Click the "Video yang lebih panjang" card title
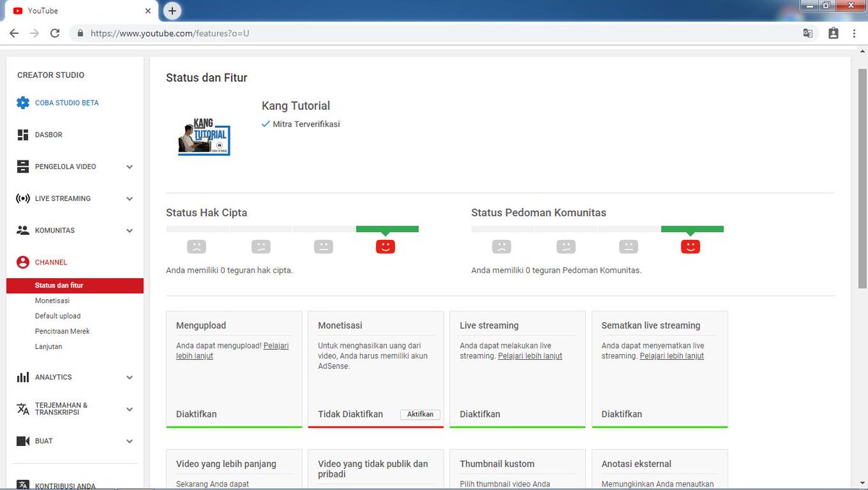This screenshot has height=490, width=868. pos(226,464)
